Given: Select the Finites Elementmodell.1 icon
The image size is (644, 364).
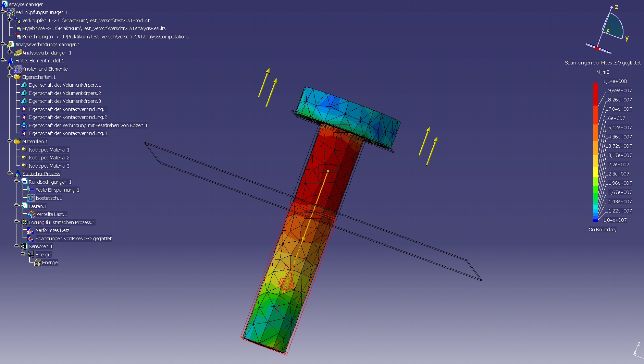Looking at the screenshot, I should [x=11, y=61].
